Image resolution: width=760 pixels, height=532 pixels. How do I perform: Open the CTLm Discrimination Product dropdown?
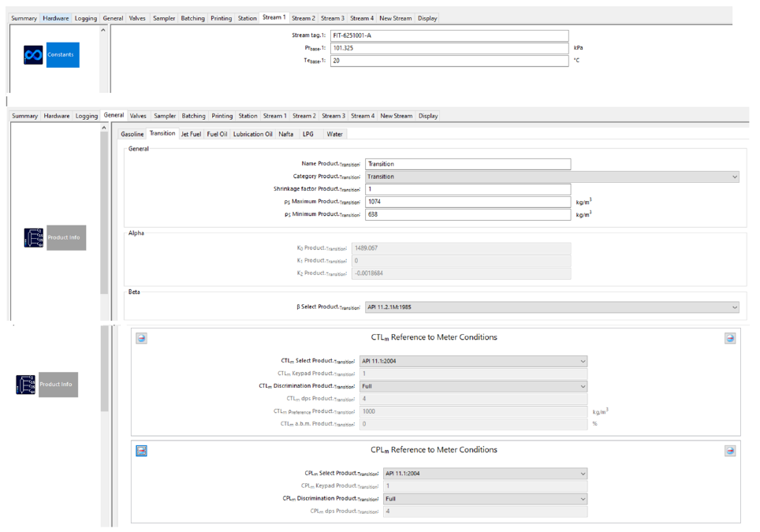(x=474, y=387)
